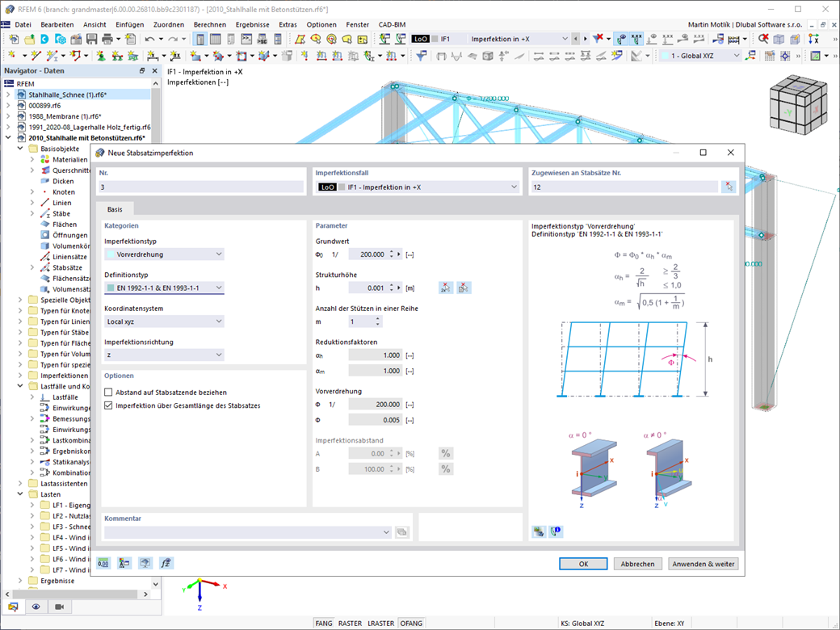Viewport: 840px width, 630px height.
Task: Open the comment library icon
Action: [401, 532]
